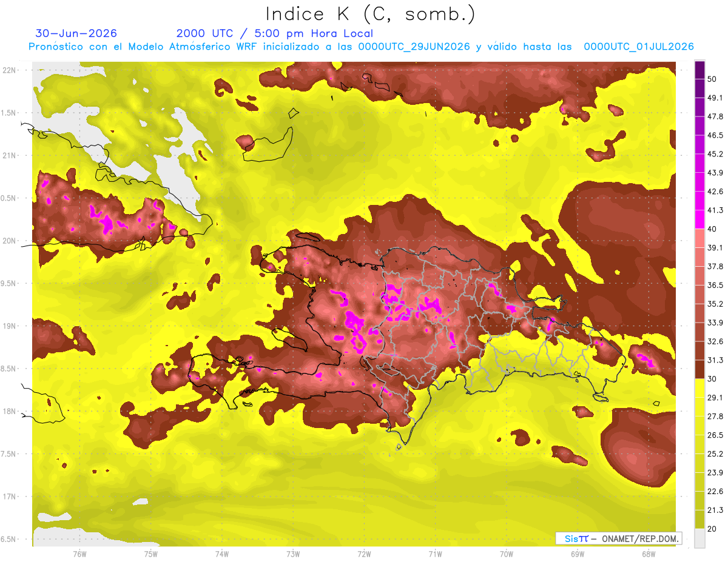
Task: Click the "18N" latitude label
Action: (10, 411)
